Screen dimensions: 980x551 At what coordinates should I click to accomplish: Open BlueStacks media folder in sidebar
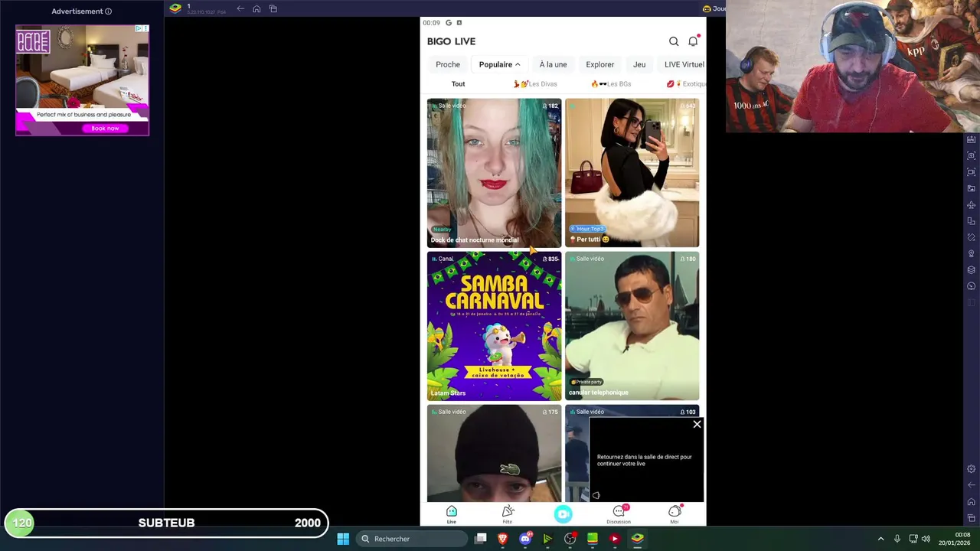coord(972,188)
